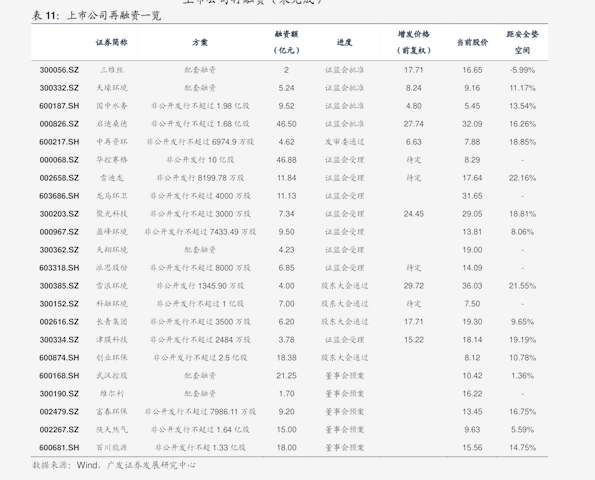Click the 24.45 issue price cell
Screen dimensions: 595x480
(x=414, y=214)
